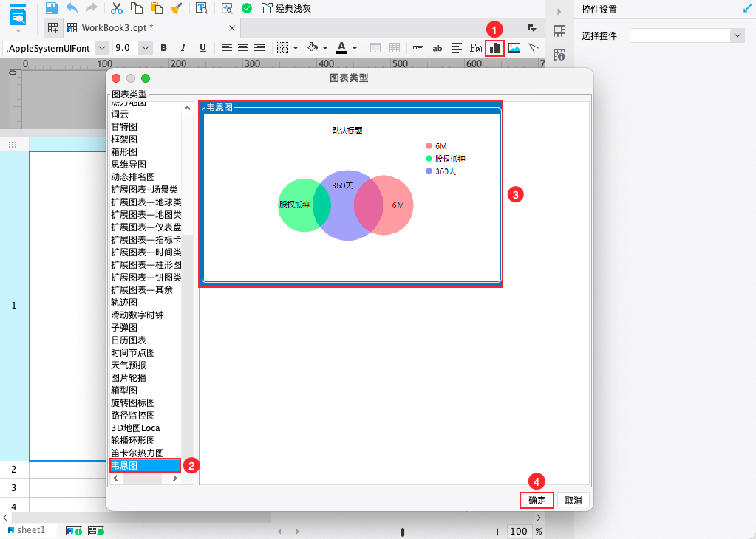Image resolution: width=756 pixels, height=539 pixels.
Task: Click the chart list scroll-up arrow
Action: [188, 109]
